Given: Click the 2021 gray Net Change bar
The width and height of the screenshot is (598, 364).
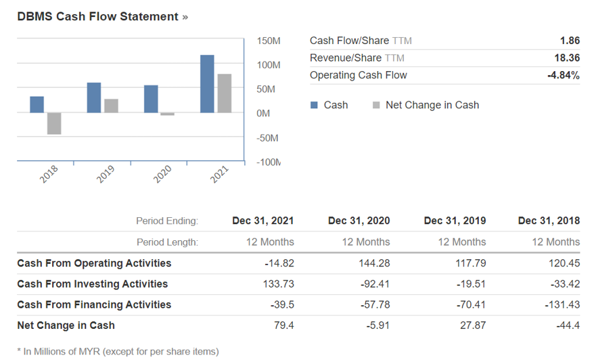Looking at the screenshot, I should [225, 93].
